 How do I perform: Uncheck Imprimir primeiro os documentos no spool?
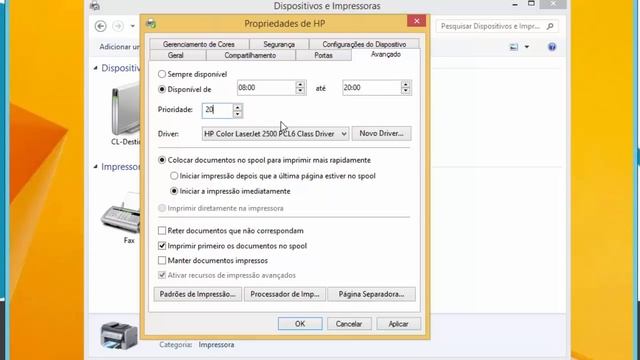click(162, 246)
